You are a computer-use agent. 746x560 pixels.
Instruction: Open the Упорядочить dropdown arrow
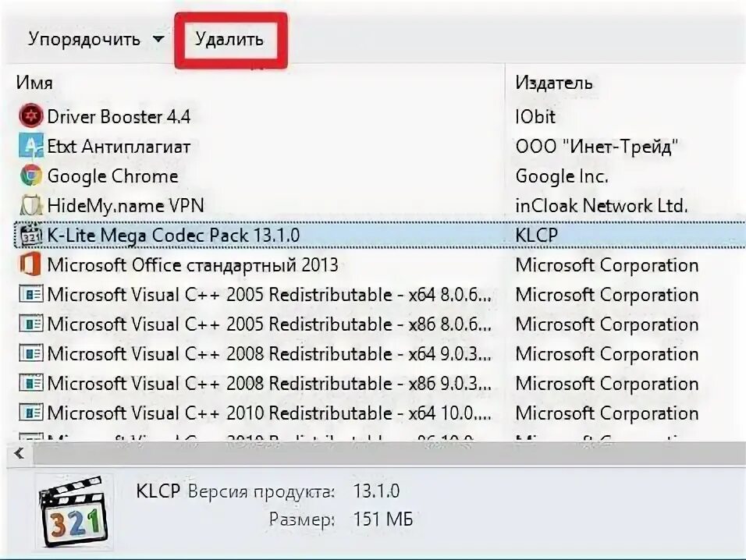point(158,39)
